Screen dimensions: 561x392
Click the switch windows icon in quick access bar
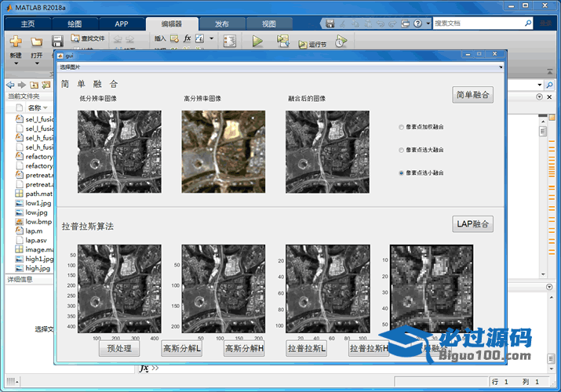click(405, 24)
